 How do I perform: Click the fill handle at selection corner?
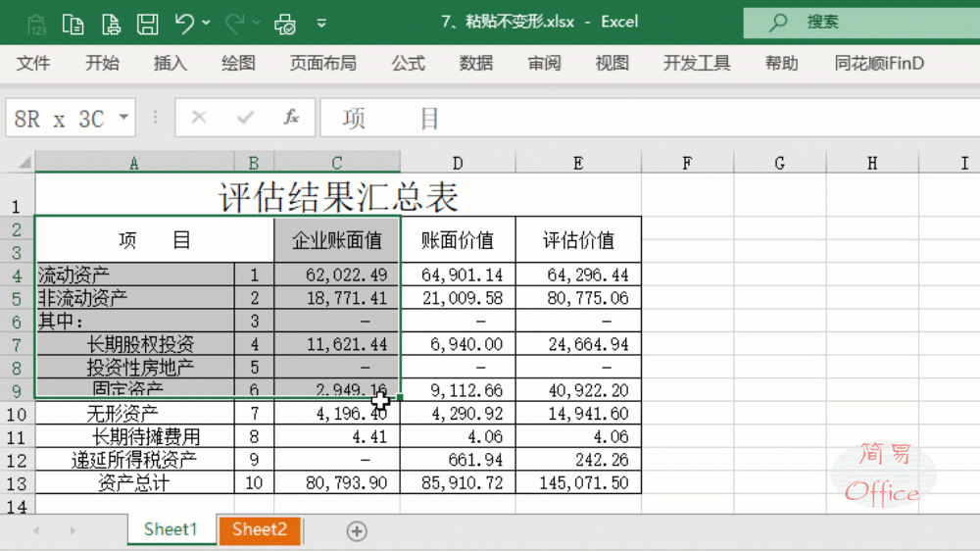(400, 397)
